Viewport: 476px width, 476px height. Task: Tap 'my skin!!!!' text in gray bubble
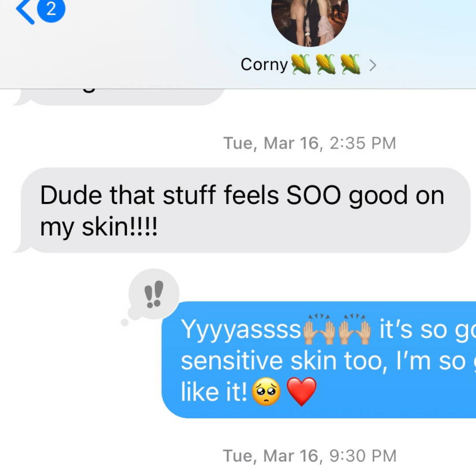point(99,227)
